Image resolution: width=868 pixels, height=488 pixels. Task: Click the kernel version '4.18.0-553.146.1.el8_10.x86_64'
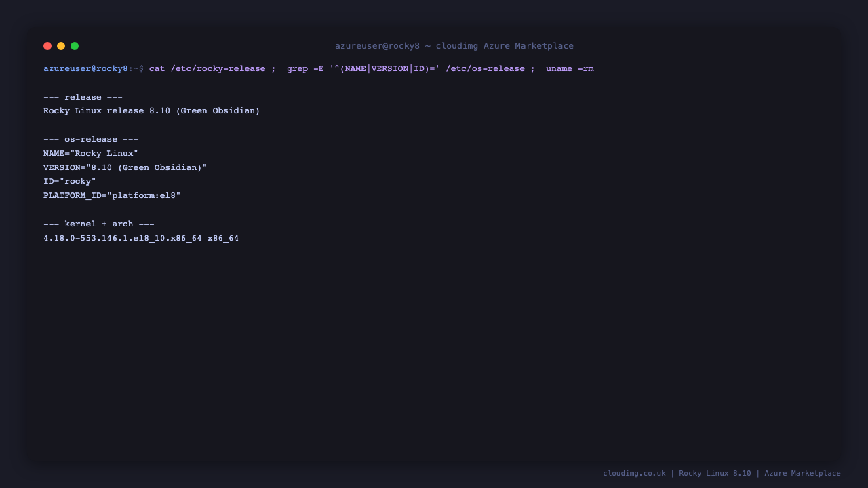pyautogui.click(x=123, y=238)
